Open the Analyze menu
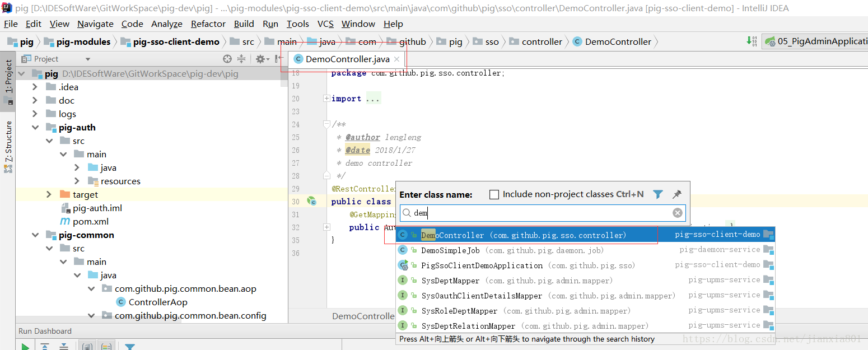 point(167,24)
